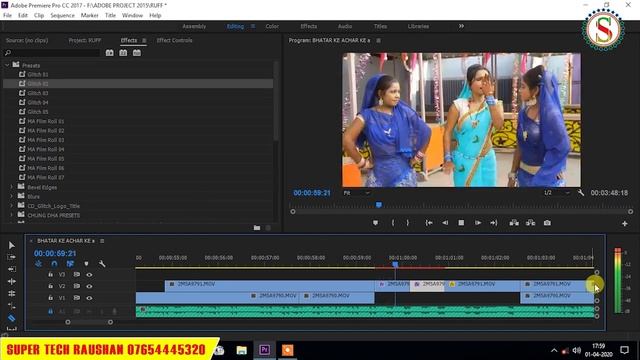
Task: Open File Explorer from the taskbar
Action: 242,350
